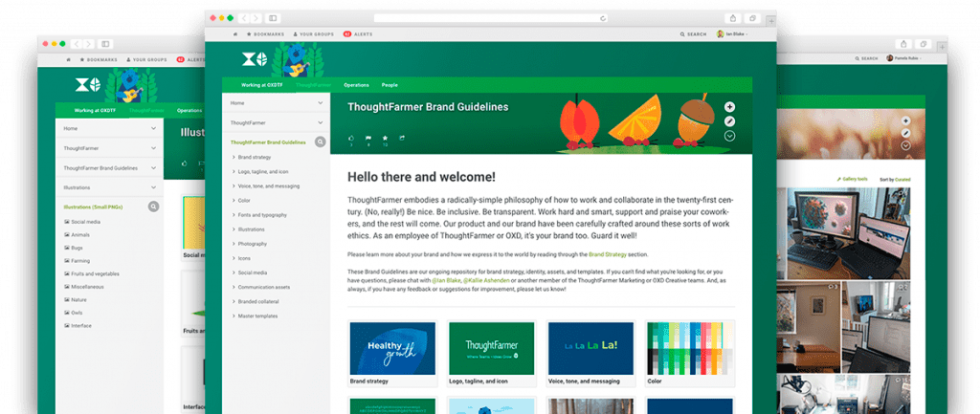Click front browser address bar

click(491, 18)
